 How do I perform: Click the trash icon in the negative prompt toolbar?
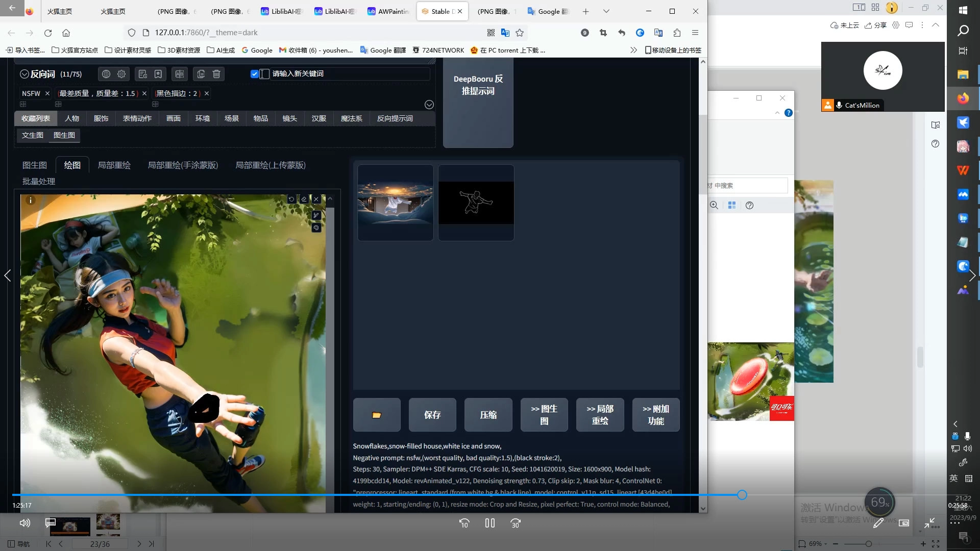(216, 74)
